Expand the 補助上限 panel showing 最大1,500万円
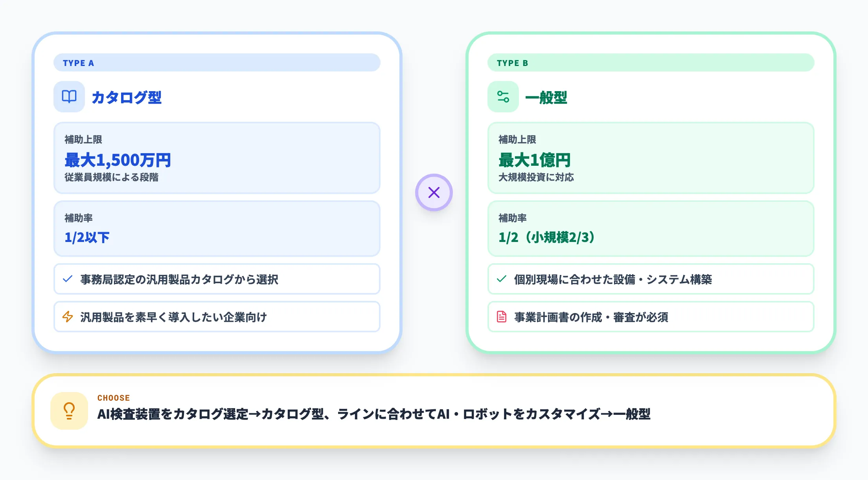The image size is (868, 480). [216, 158]
